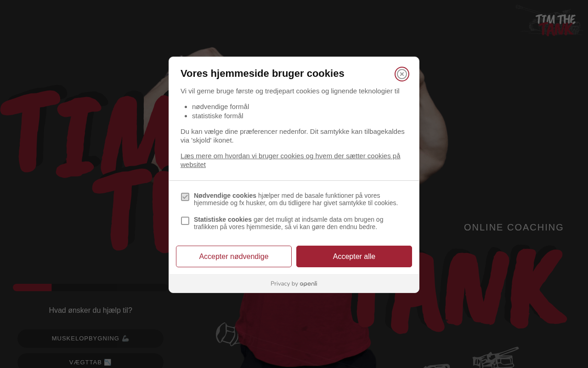Click the helmet sketch icon at bottom
The height and width of the screenshot is (368, 588).
pos(227,334)
